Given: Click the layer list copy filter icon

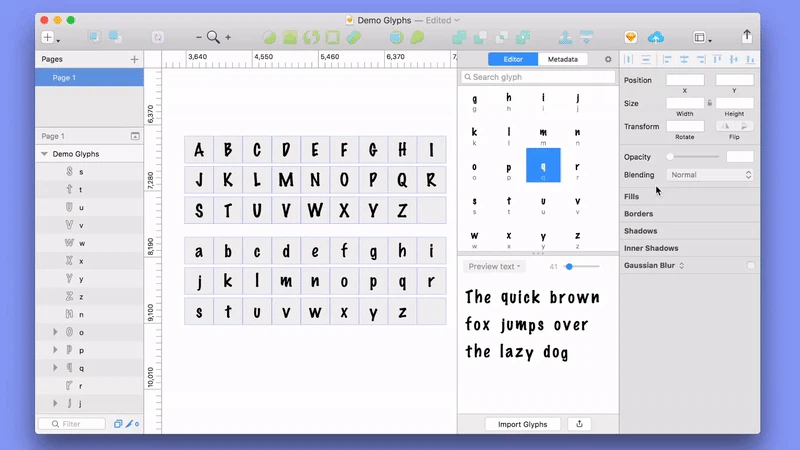Looking at the screenshot, I should point(118,424).
